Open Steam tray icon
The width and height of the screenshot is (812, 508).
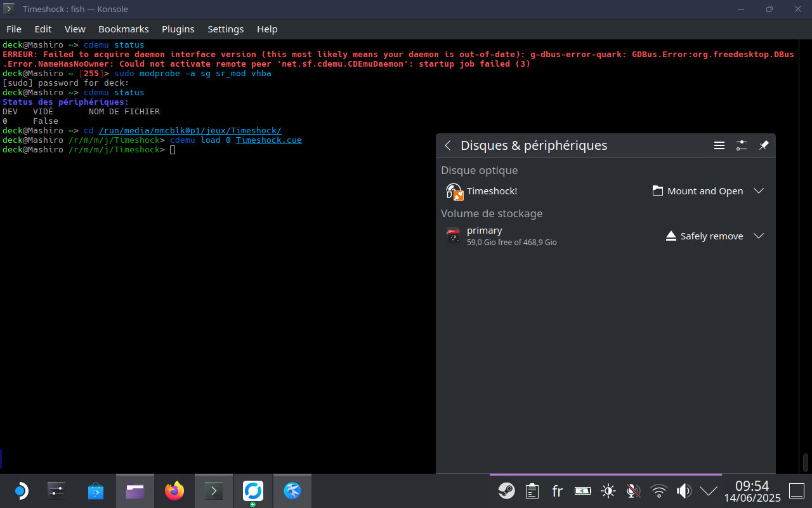506,491
